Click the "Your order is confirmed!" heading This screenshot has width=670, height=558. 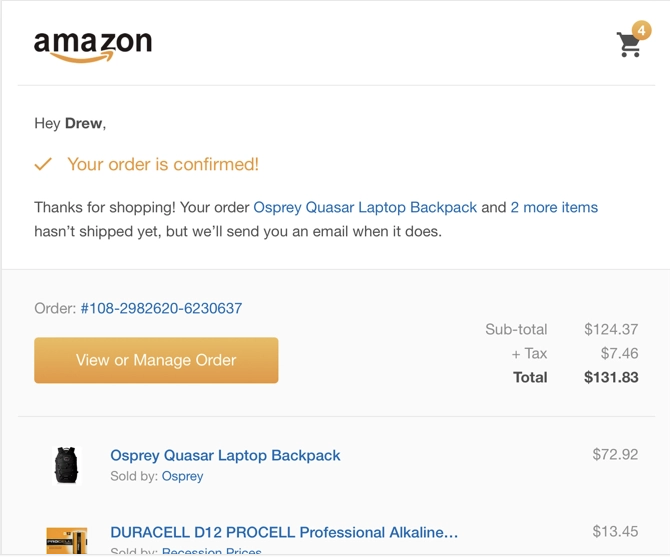(x=163, y=164)
